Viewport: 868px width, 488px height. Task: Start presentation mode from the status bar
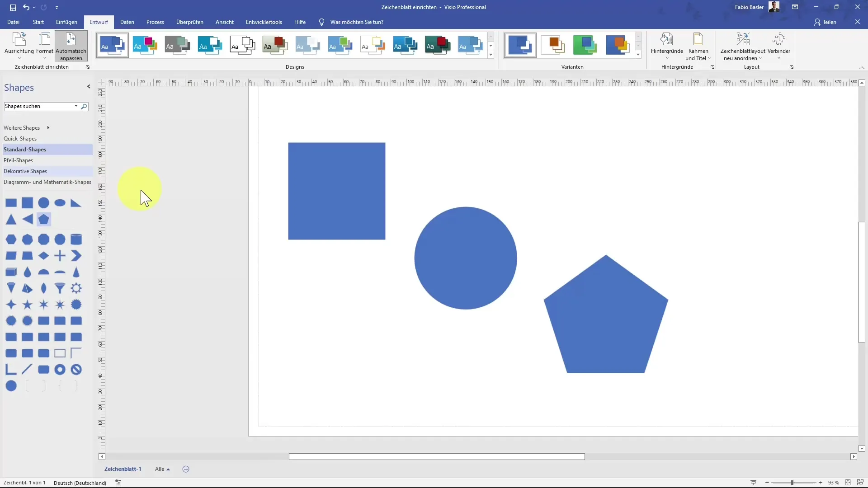click(x=753, y=483)
